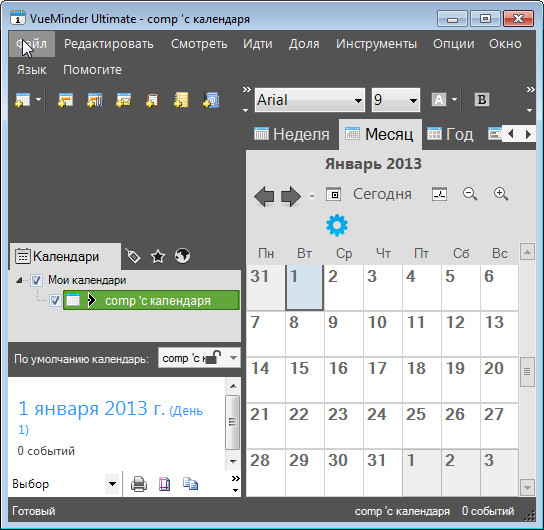Print the details pane with printer icon
The image size is (544, 530).
click(139, 484)
